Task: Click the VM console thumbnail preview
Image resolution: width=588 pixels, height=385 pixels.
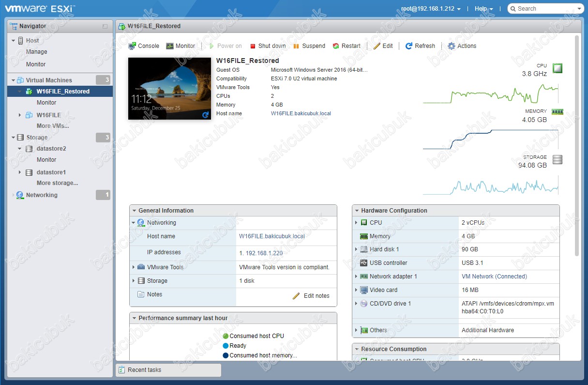Action: click(x=169, y=89)
